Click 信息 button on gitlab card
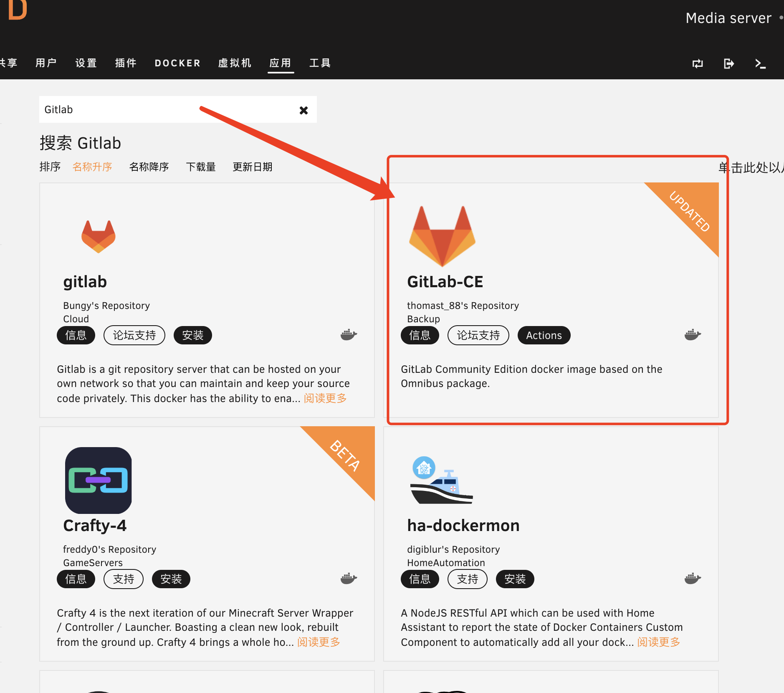The width and height of the screenshot is (784, 693). (x=76, y=335)
